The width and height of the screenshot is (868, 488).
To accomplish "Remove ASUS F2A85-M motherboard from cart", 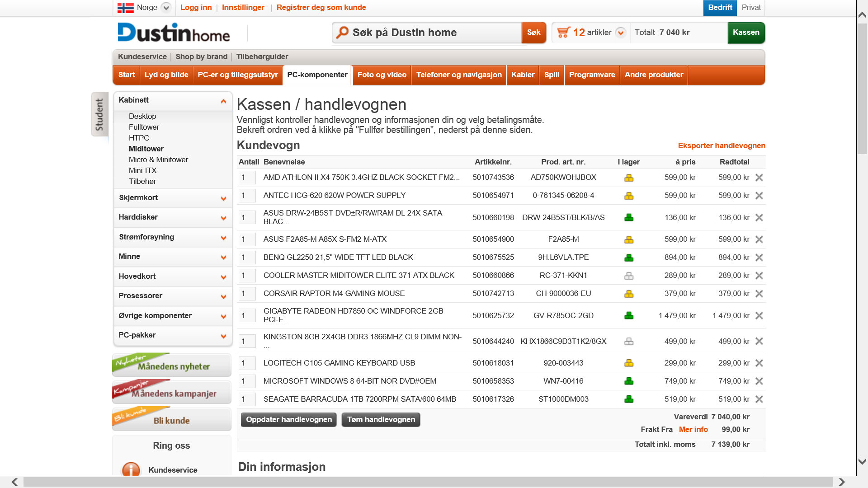I will [759, 239].
